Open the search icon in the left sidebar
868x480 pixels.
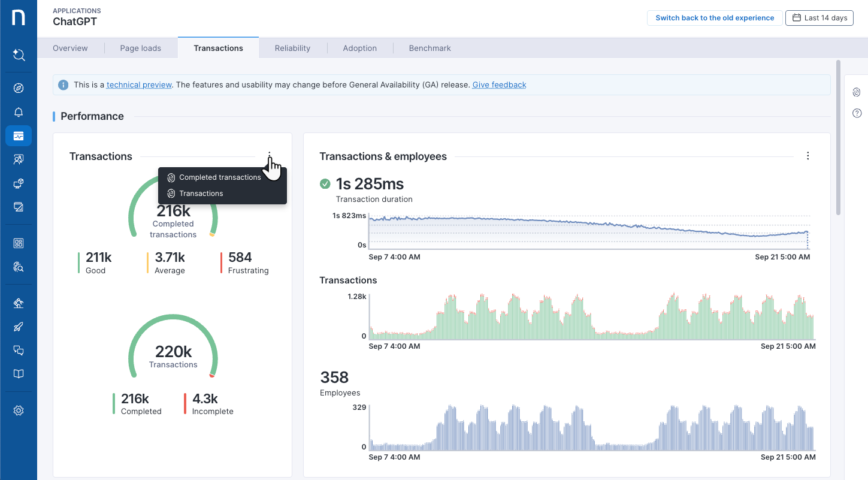point(19,55)
